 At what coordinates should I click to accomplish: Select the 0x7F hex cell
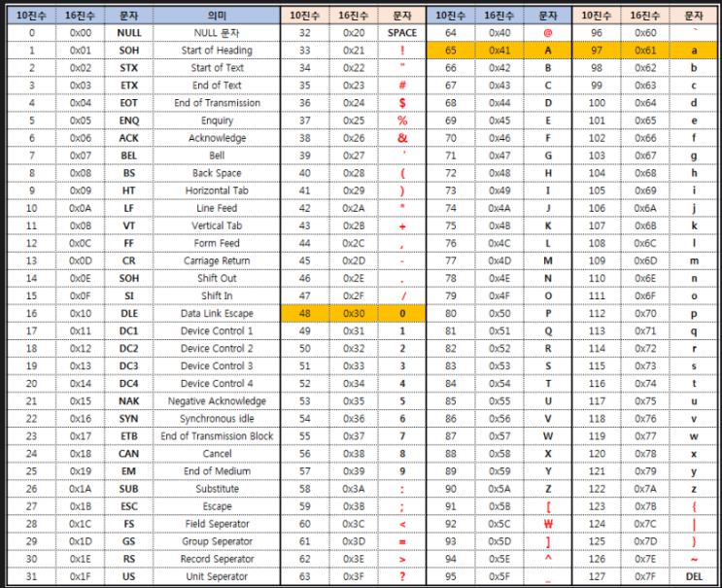coord(644,576)
